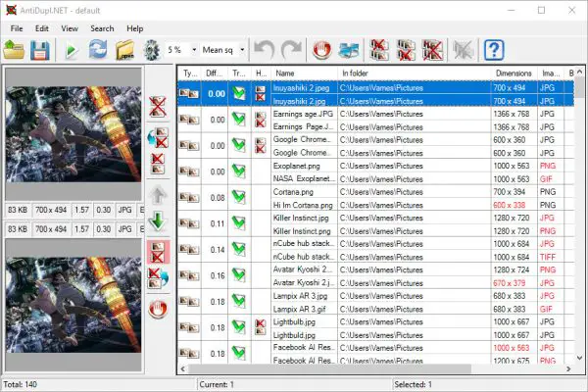Refresh results with the blue arrows icon
The image size is (588, 392).
click(x=98, y=50)
